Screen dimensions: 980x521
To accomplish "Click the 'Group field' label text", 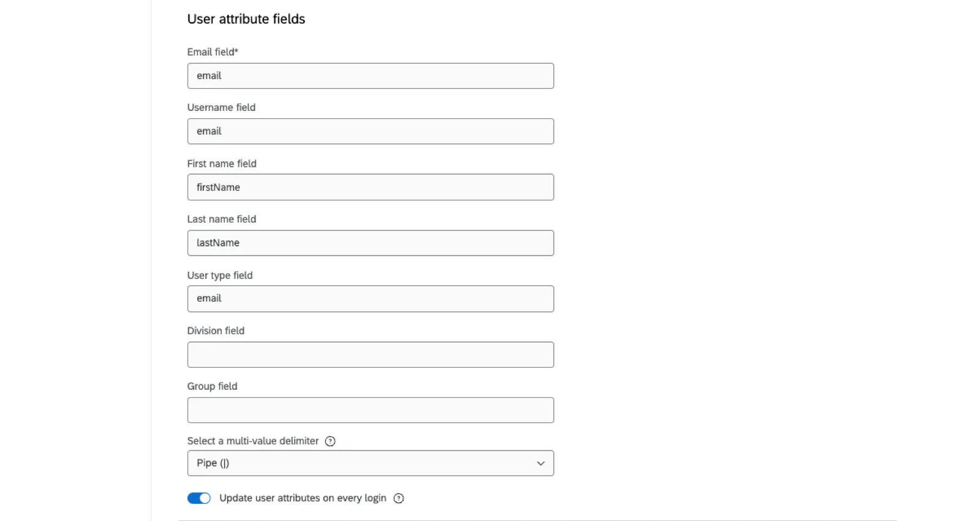I will pos(212,386).
